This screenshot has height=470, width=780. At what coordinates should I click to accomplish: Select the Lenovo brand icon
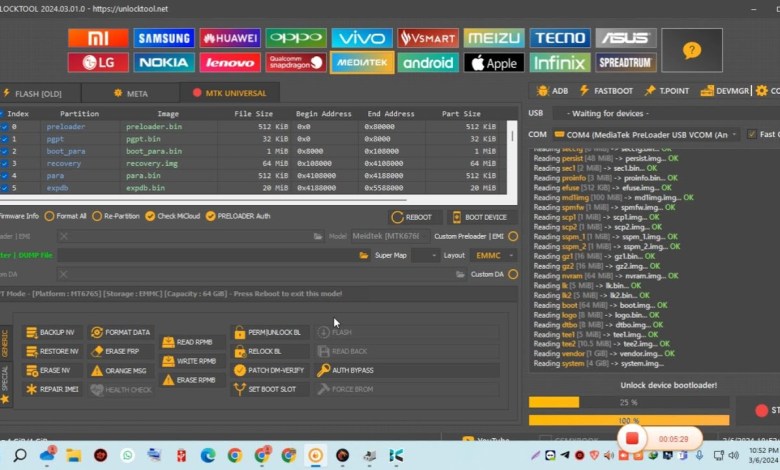point(230,63)
